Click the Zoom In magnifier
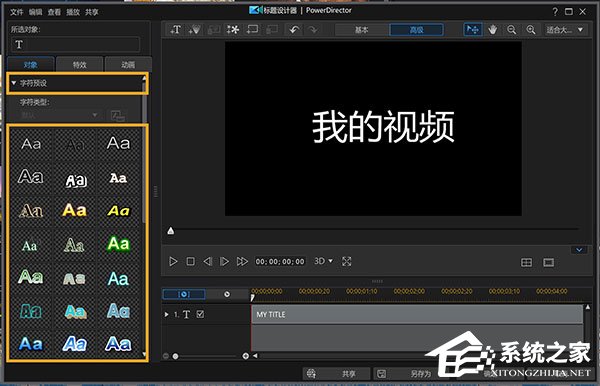 point(531,29)
